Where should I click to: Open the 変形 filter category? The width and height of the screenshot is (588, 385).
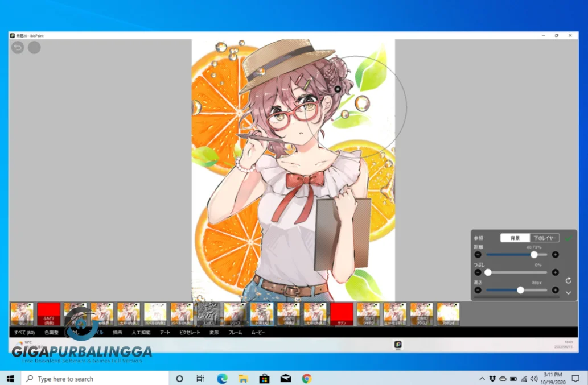(x=214, y=332)
